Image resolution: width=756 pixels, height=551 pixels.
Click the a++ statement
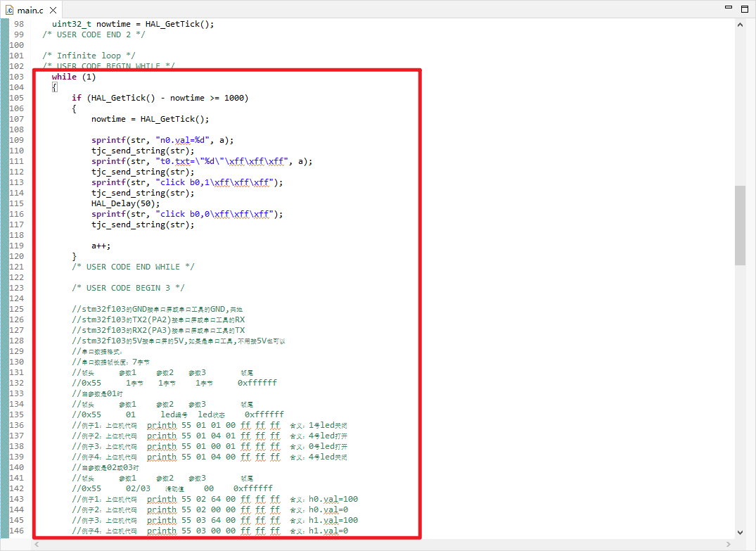tap(101, 246)
